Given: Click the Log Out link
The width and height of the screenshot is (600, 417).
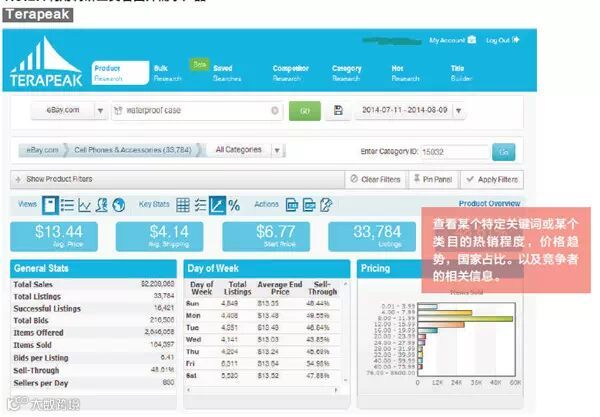Looking at the screenshot, I should pyautogui.click(x=502, y=40).
